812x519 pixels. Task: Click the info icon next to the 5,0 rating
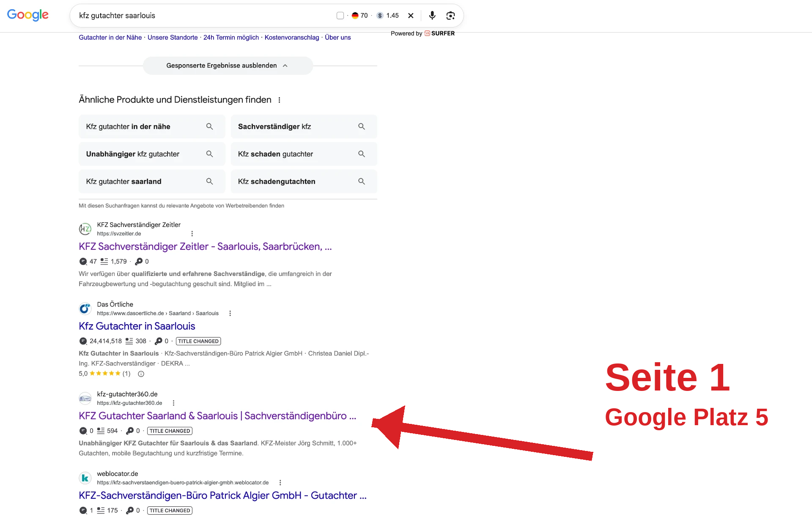click(x=141, y=374)
